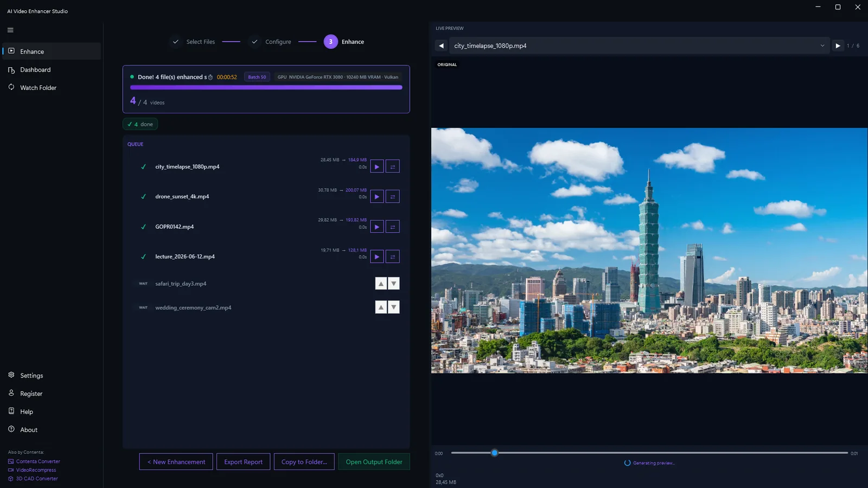Click the 00:00:52 elapsed time

227,77
